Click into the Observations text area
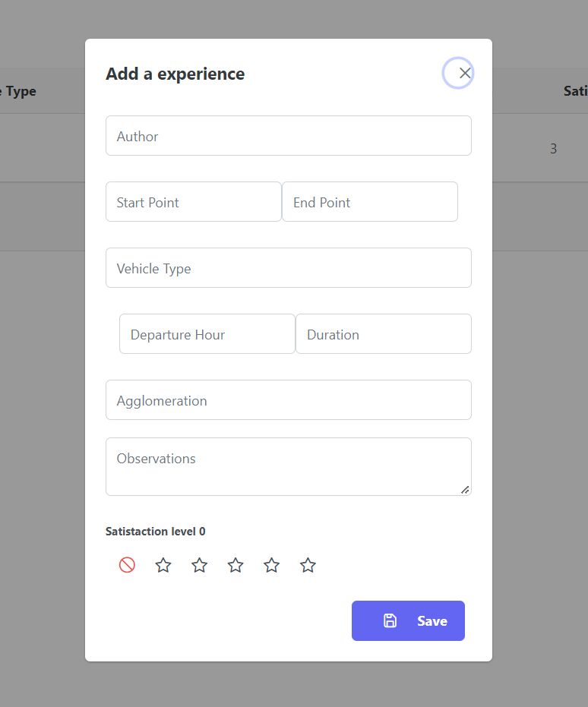This screenshot has height=707, width=588. point(289,466)
